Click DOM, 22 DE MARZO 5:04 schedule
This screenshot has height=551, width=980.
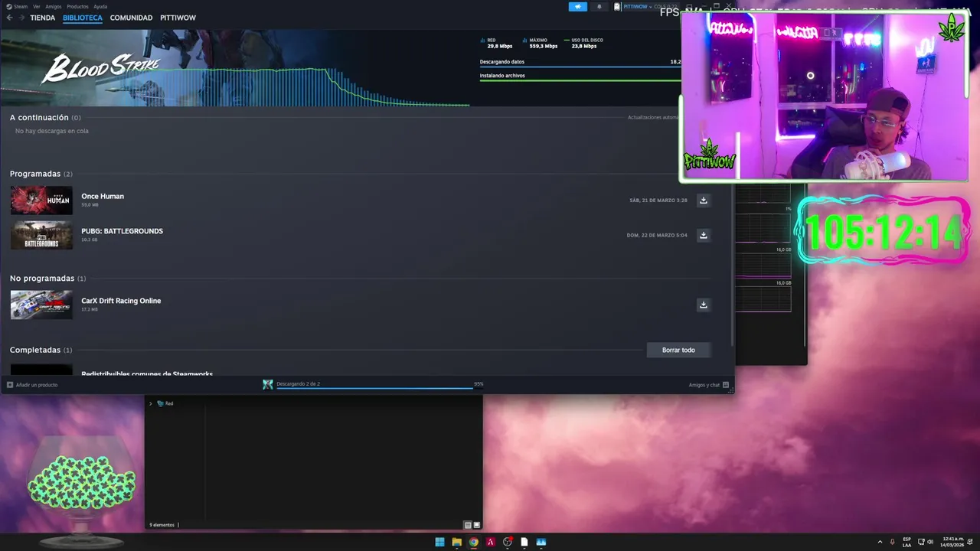(657, 235)
